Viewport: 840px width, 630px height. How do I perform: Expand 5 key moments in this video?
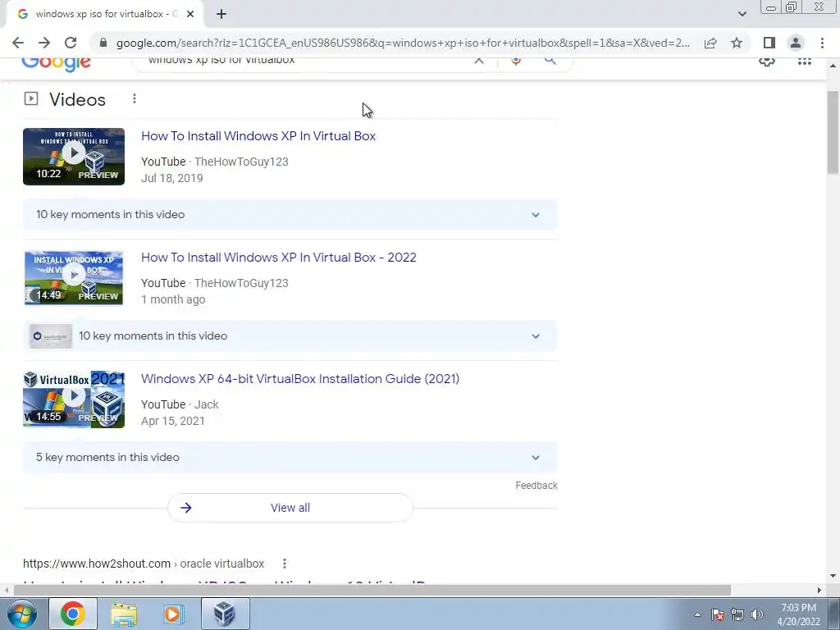290,458
